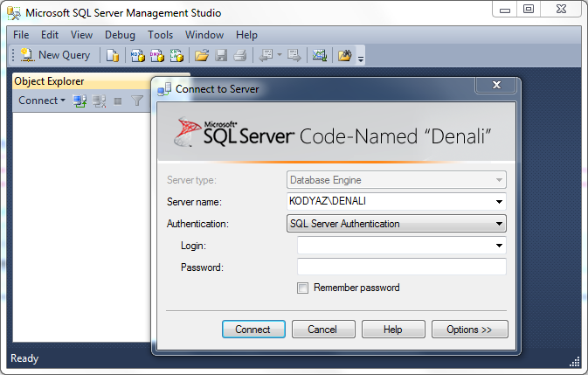
Task: Click the Options >> button
Action: coord(469,330)
